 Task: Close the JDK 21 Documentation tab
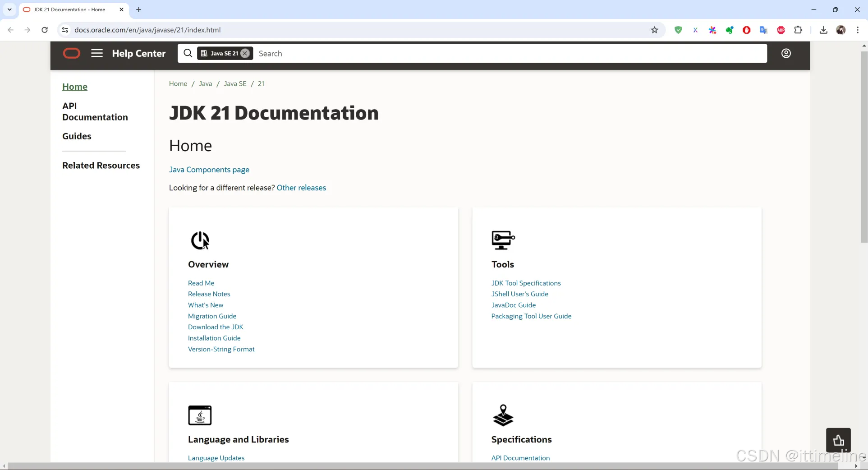pos(121,9)
